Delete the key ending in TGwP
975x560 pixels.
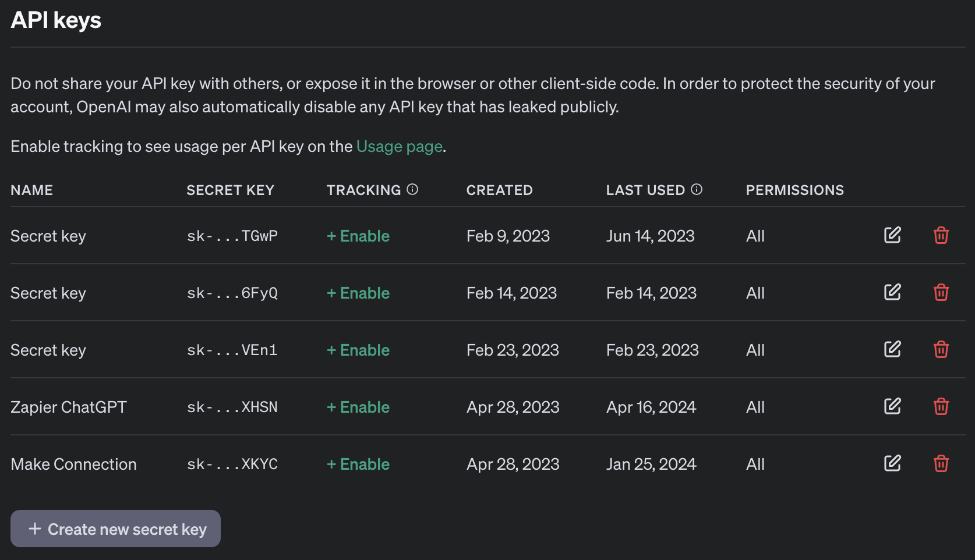941,235
